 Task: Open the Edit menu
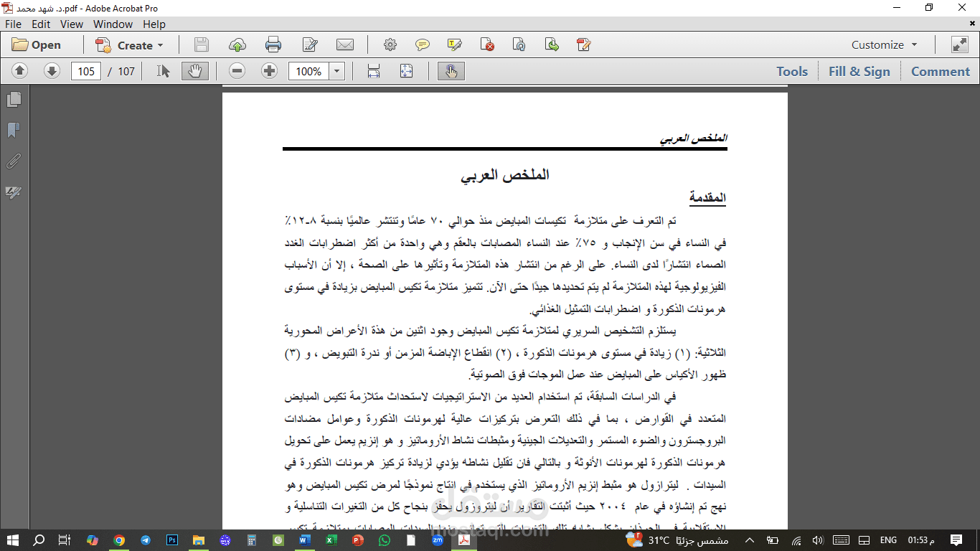click(41, 24)
